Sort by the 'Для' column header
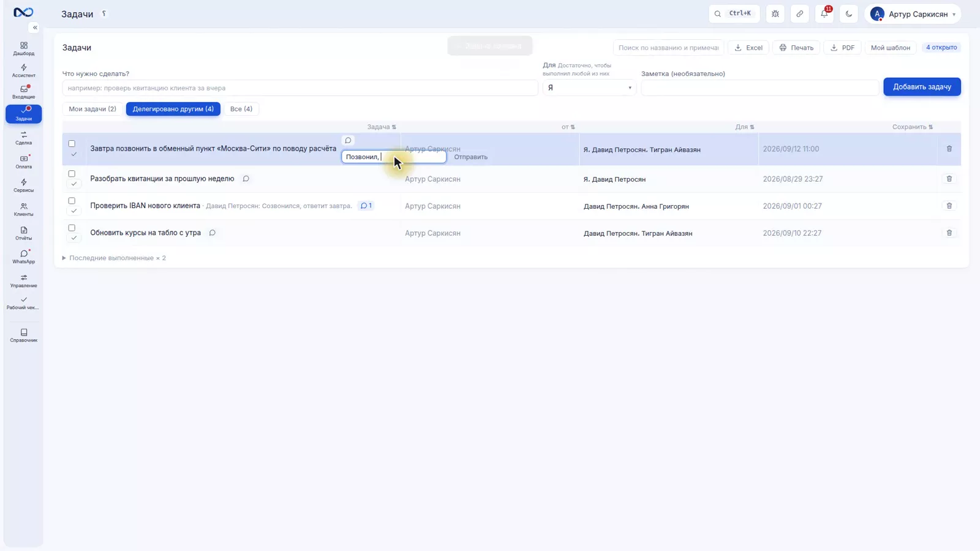The width and height of the screenshot is (980, 551). pyautogui.click(x=745, y=127)
